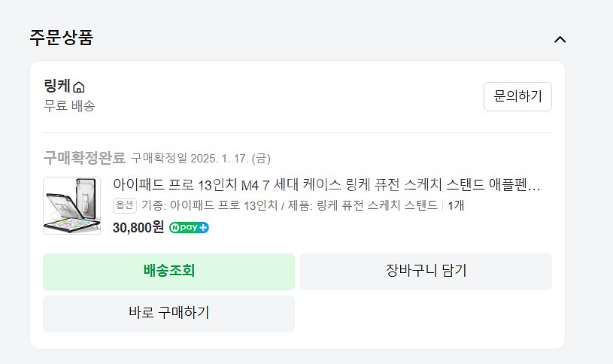Click the green N logo in Npay badge

click(175, 227)
